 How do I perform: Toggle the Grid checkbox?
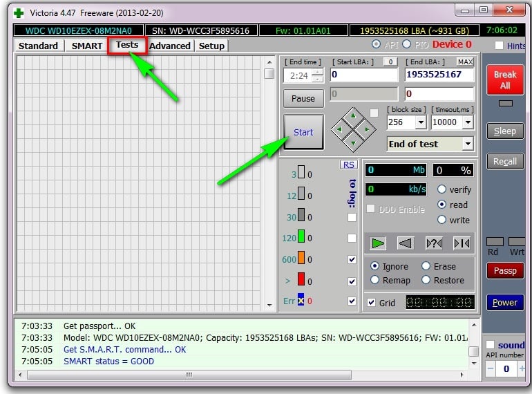tap(372, 302)
